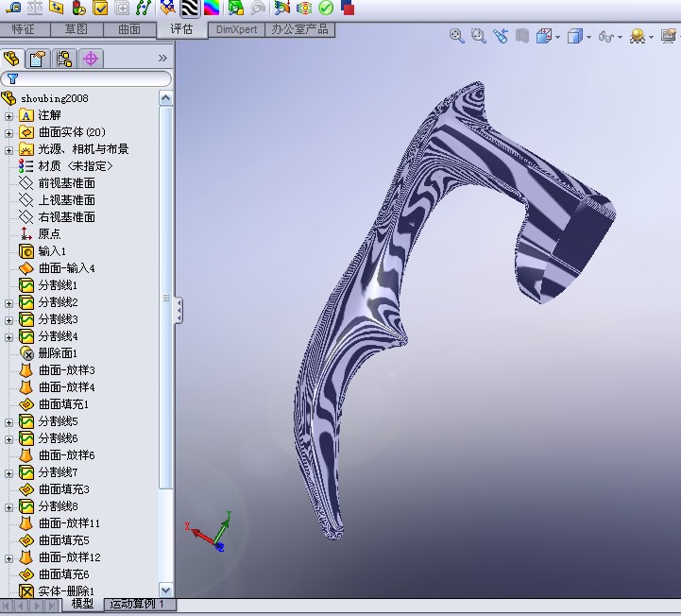Open the DimXpertManager crosshair tab
This screenshot has height=616, width=681.
click(91, 59)
